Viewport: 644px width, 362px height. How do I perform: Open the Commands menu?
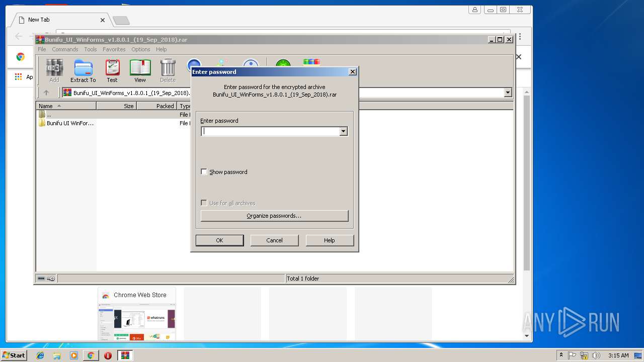(x=65, y=49)
